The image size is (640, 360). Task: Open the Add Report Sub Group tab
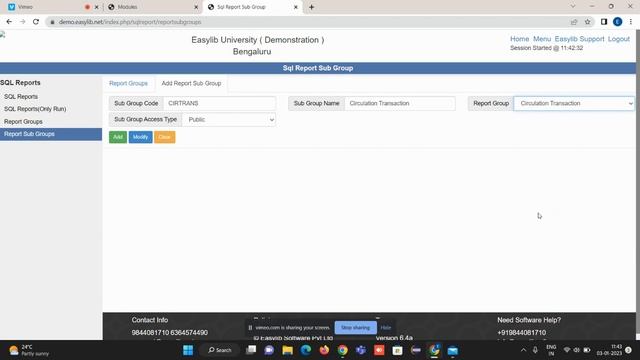tap(191, 83)
